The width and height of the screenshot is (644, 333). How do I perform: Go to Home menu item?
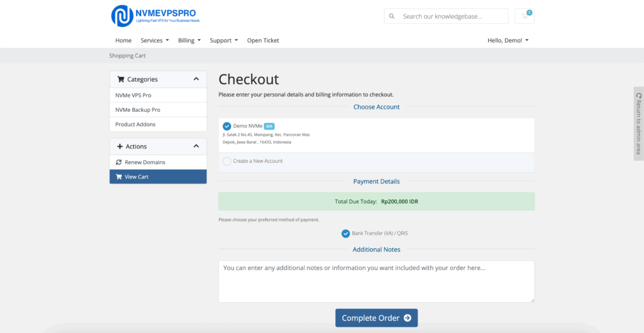pos(123,40)
